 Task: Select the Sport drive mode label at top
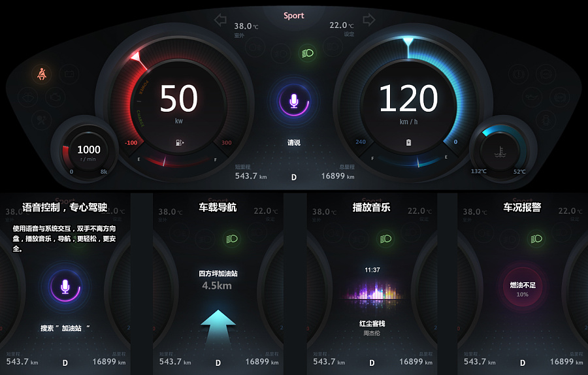[x=293, y=16]
